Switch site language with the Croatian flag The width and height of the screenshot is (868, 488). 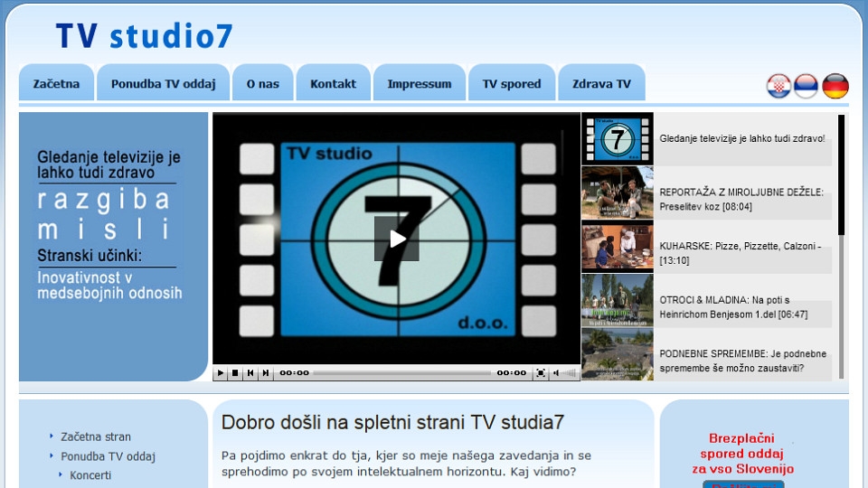(x=778, y=86)
